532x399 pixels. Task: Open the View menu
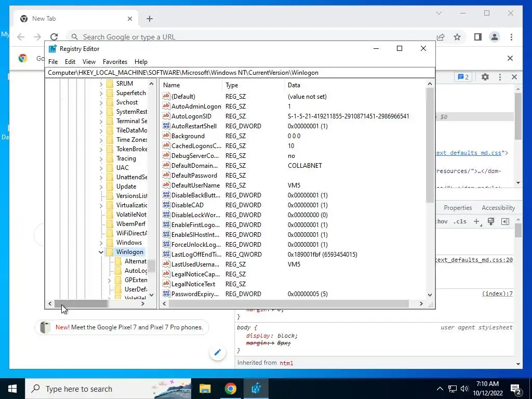pyautogui.click(x=89, y=62)
